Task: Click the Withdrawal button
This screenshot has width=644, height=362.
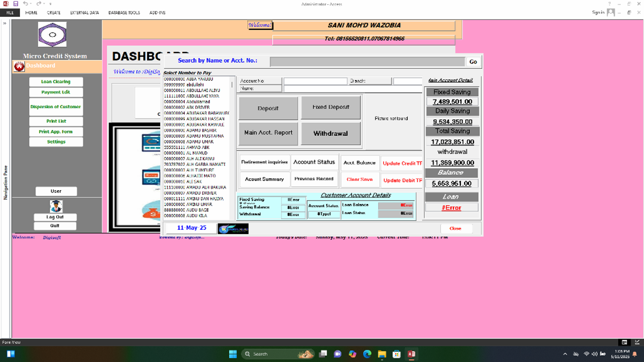Action: coord(330,133)
